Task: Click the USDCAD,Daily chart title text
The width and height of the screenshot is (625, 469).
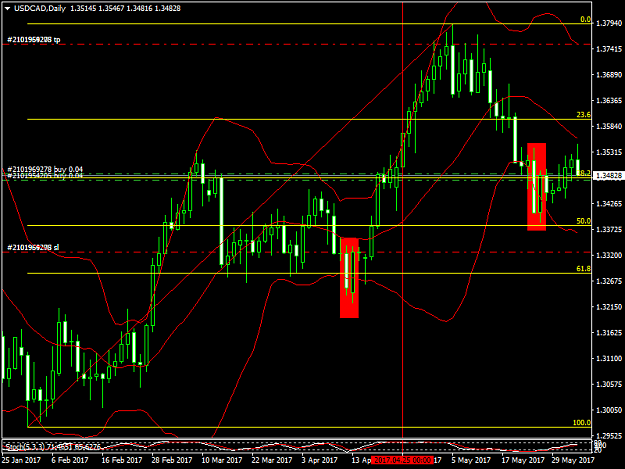Action: pyautogui.click(x=40, y=8)
